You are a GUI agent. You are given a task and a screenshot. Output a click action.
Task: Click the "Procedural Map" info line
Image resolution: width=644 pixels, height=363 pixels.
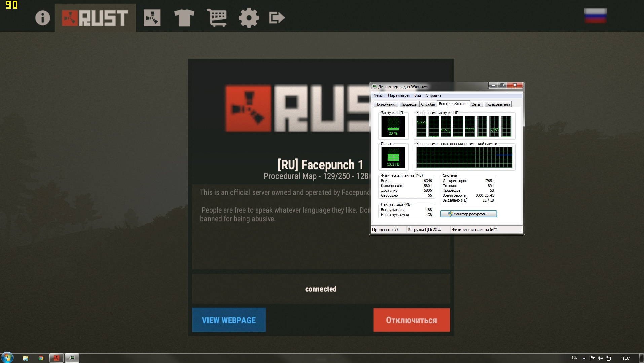click(316, 176)
